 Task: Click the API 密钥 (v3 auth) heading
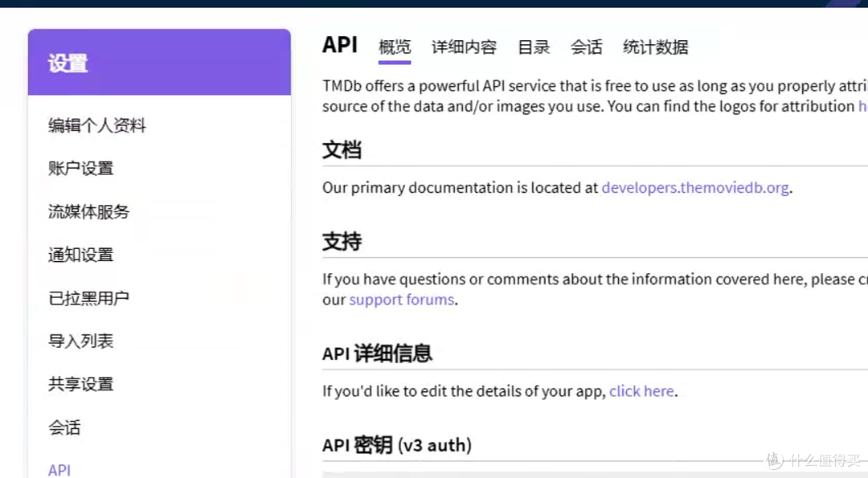pyautogui.click(x=397, y=445)
